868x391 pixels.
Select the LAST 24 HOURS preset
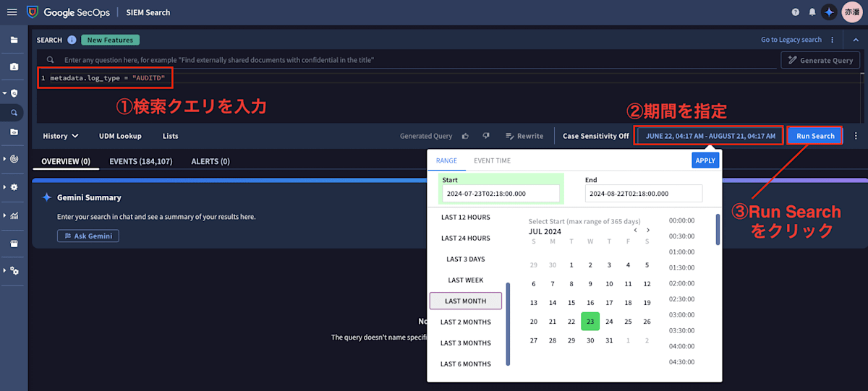coord(465,239)
